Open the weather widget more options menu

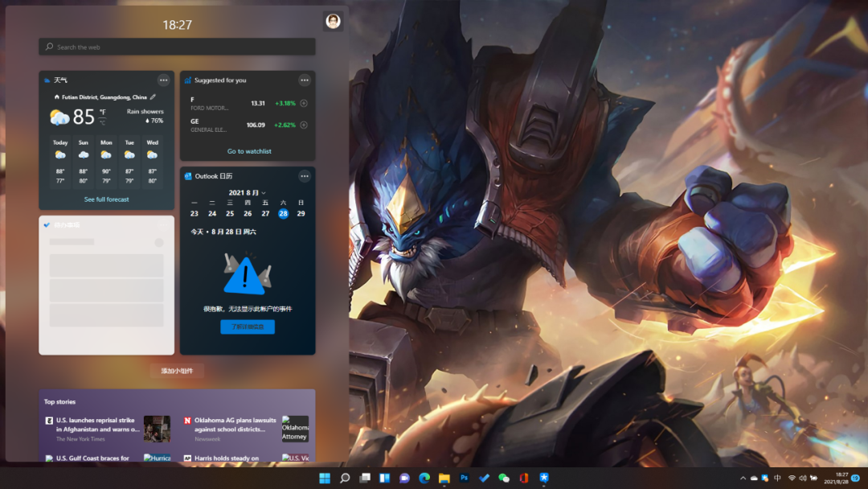163,80
